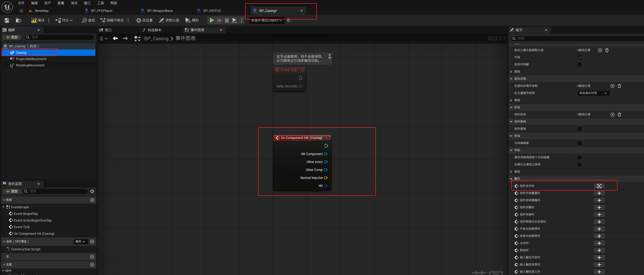Open 在主通道中绘制 dropdown

[x=593, y=93]
